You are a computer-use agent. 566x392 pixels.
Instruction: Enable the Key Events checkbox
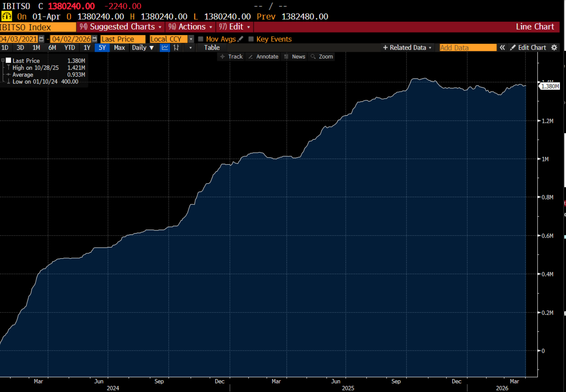pyautogui.click(x=251, y=39)
